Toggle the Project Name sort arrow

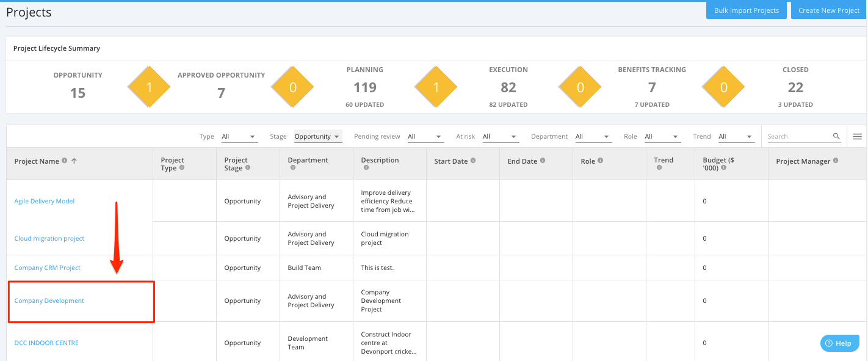coord(74,161)
